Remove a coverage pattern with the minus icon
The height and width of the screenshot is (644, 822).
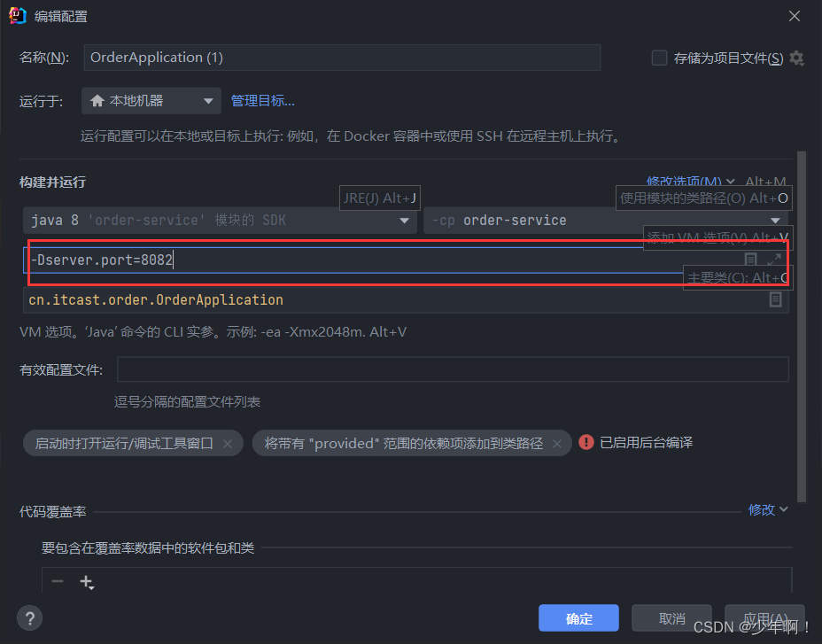pos(58,581)
